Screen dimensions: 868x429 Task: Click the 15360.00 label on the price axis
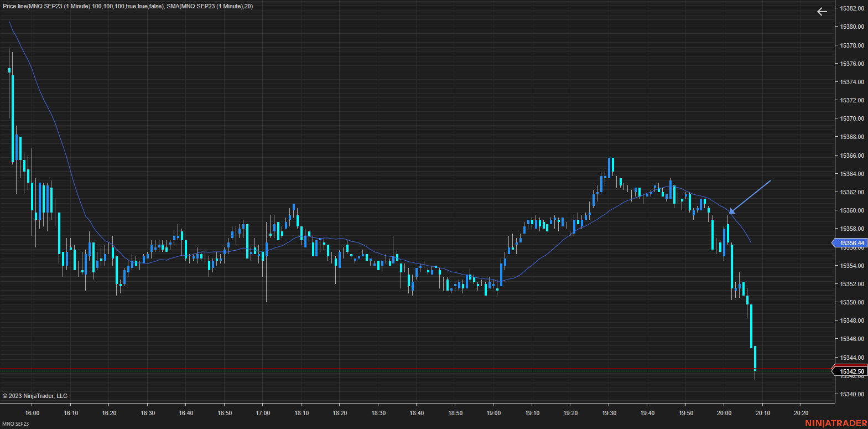[x=852, y=210]
